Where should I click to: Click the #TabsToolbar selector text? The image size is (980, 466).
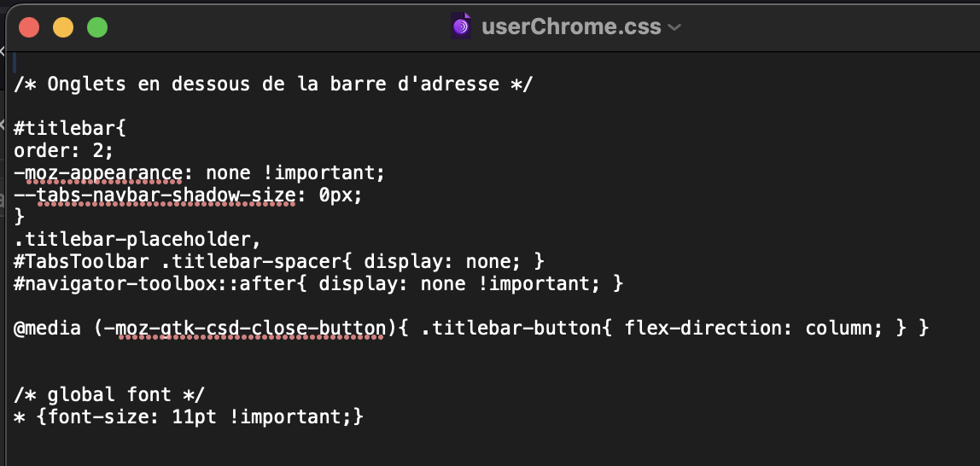81,260
